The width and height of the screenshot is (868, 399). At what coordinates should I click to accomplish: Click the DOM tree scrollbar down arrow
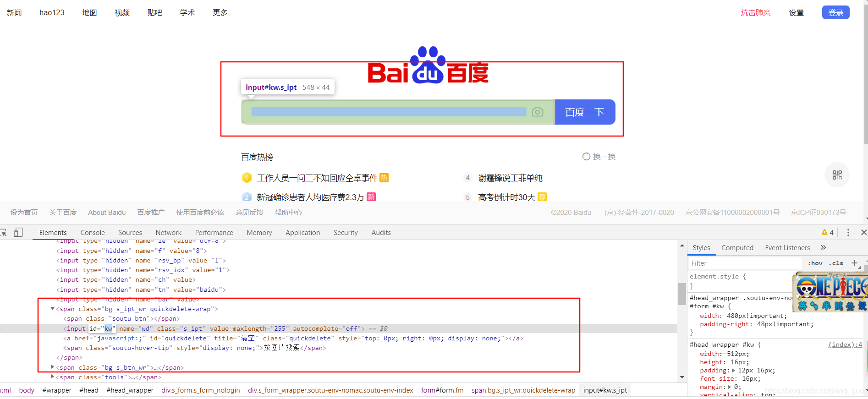682,377
